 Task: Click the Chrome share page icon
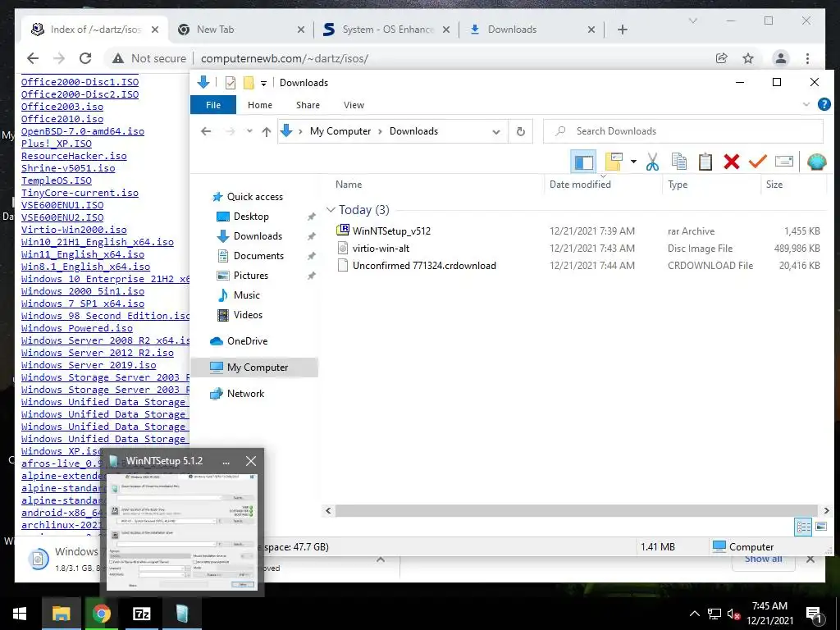point(722,58)
